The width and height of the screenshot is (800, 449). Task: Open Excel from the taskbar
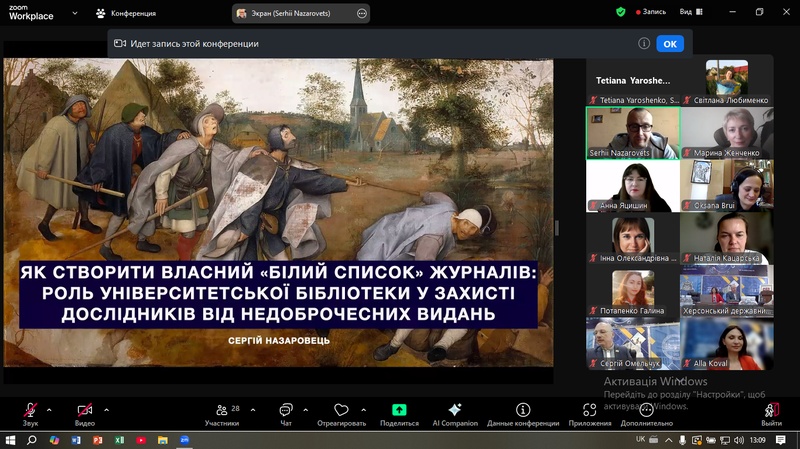point(119,440)
